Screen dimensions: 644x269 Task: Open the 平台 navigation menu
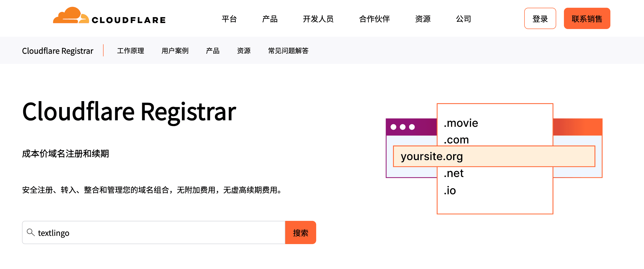pyautogui.click(x=229, y=19)
